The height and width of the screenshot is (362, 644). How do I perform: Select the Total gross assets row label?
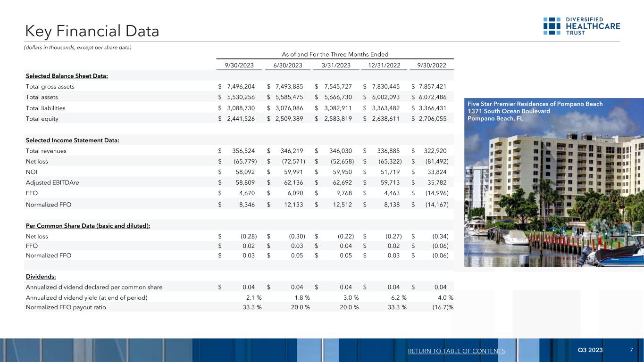coord(50,87)
